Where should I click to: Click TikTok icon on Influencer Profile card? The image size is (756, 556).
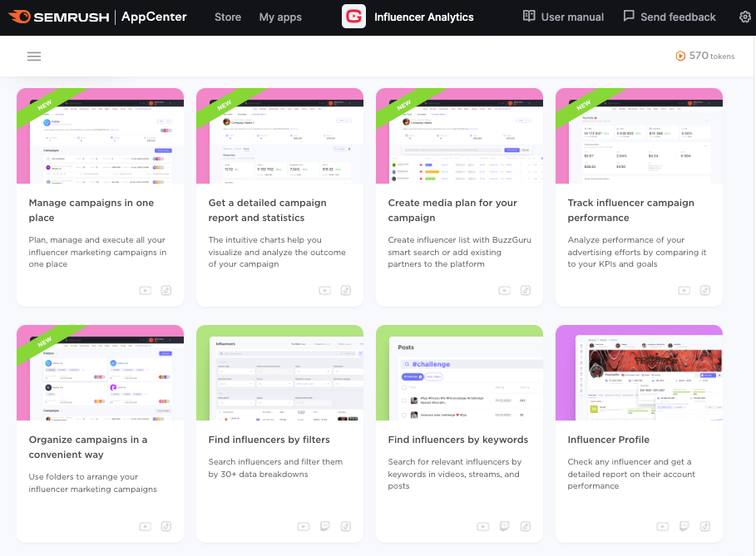pos(705,526)
